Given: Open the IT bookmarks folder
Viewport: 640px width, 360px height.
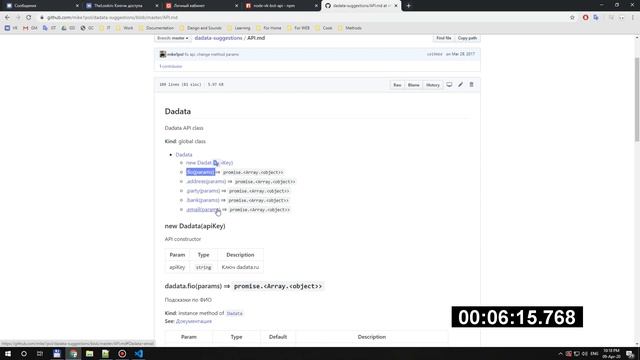Looking at the screenshot, I should [x=105, y=28].
